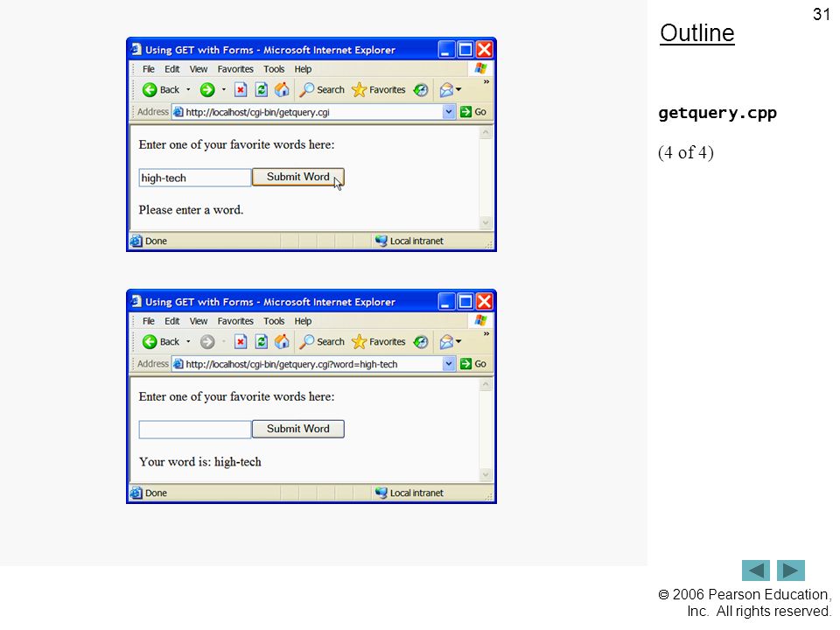Click Back arrow icon in bottom browser window
This screenshot has width=840, height=630.
point(150,342)
